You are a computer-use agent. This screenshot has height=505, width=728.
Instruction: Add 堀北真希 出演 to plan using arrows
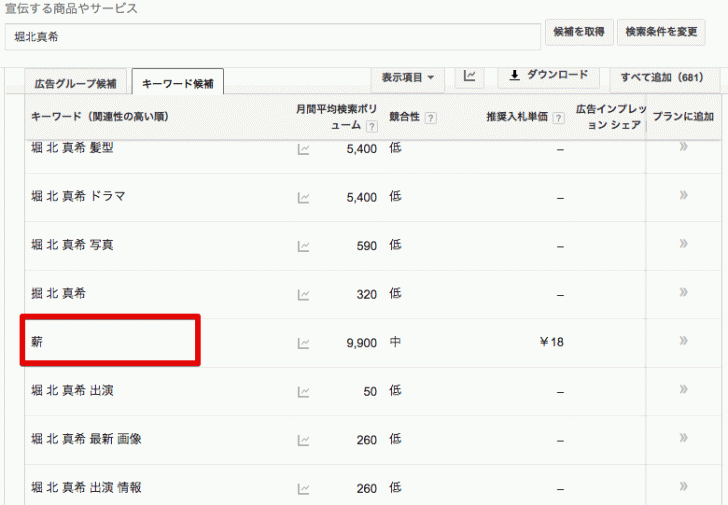683,389
